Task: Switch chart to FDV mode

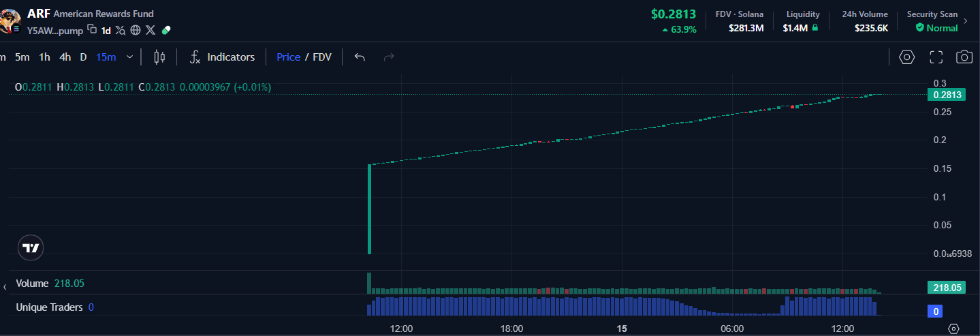Action: [x=322, y=57]
